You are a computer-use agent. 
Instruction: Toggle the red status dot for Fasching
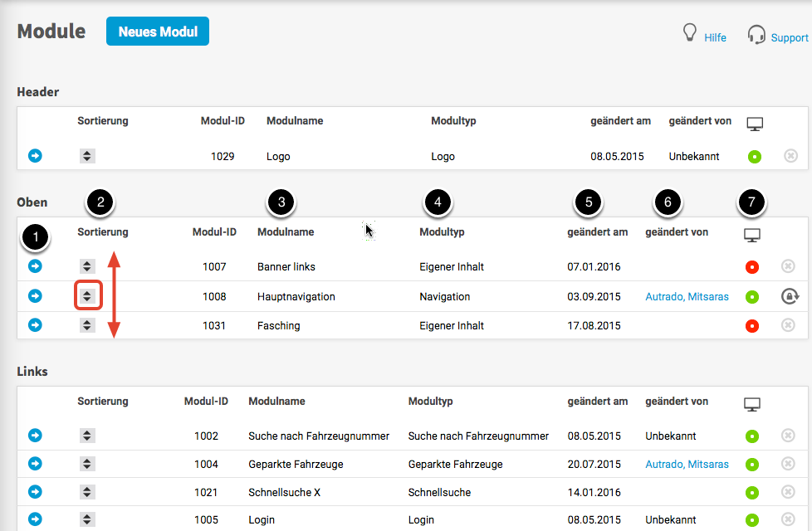pos(753,326)
